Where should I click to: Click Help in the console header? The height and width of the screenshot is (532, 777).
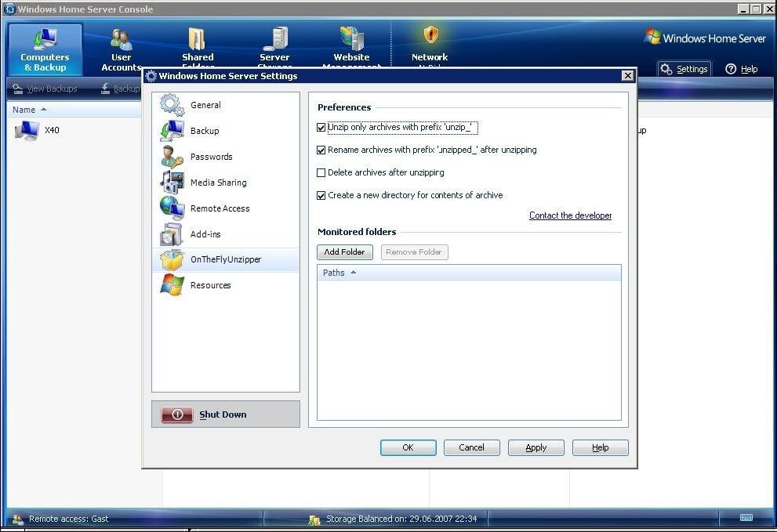pos(742,69)
